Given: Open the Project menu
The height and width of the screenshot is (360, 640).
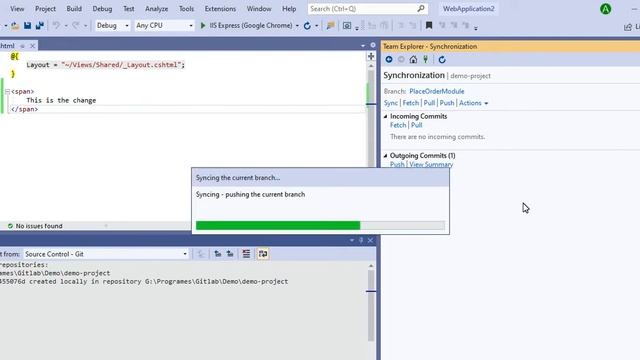Looking at the screenshot, I should (x=45, y=9).
